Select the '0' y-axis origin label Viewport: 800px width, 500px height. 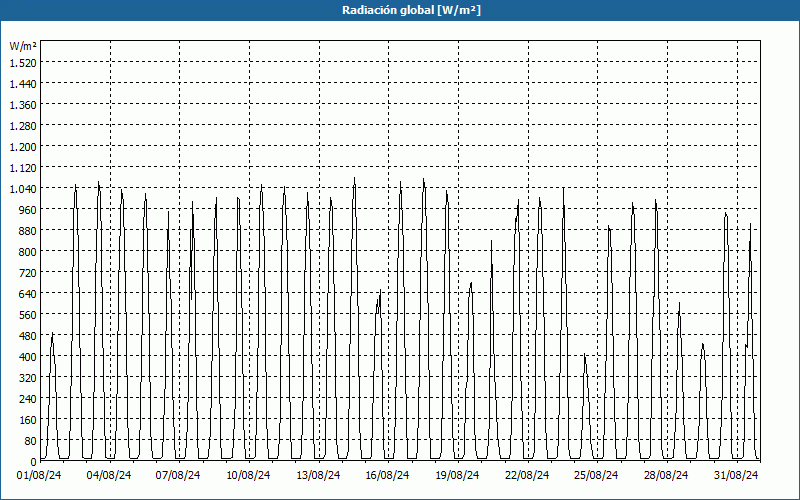34,462
